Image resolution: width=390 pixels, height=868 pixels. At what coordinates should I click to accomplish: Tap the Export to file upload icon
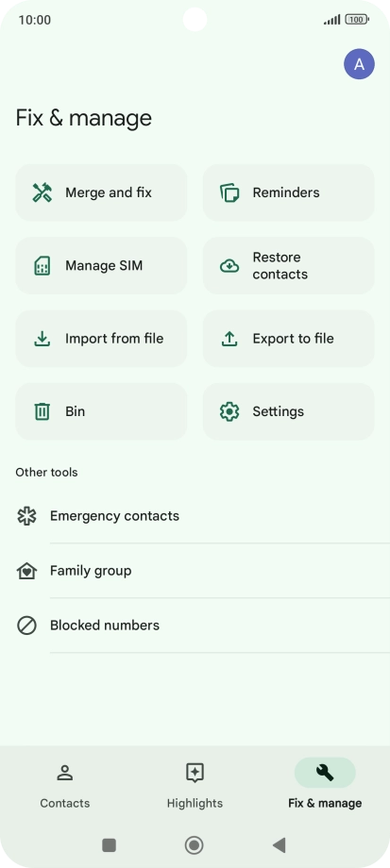point(229,339)
